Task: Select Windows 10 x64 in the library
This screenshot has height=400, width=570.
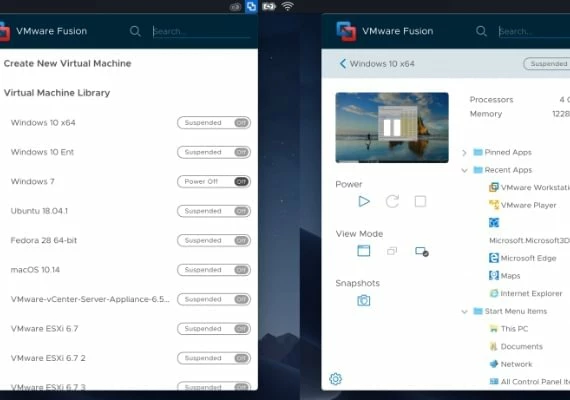Action: click(x=43, y=123)
